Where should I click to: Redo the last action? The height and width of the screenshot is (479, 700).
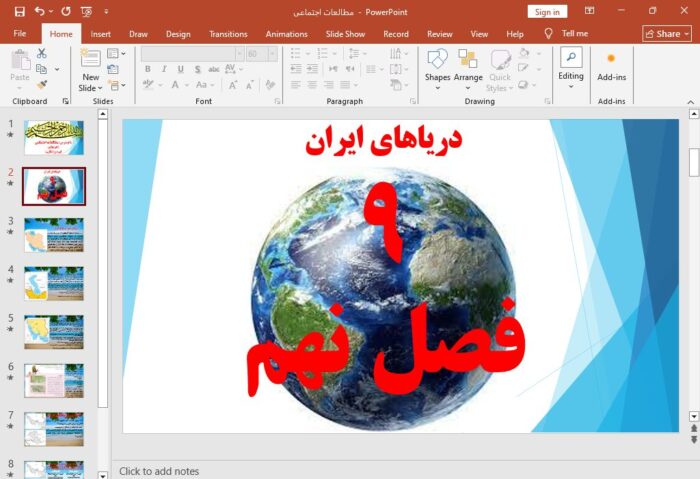click(66, 11)
